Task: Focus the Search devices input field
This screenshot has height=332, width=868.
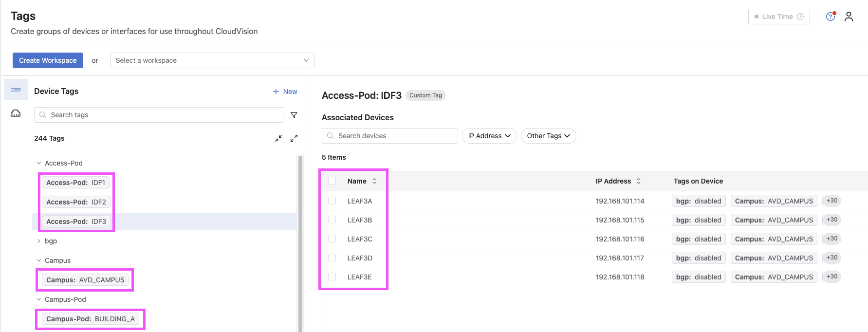Action: coord(394,136)
